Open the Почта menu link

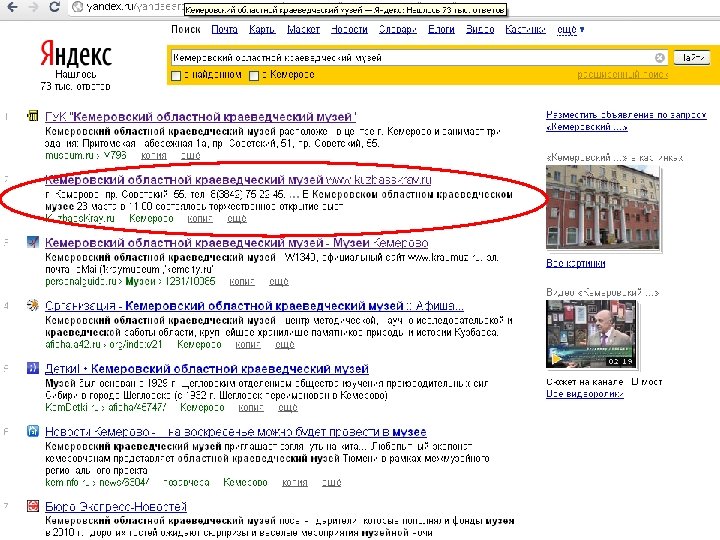(225, 29)
